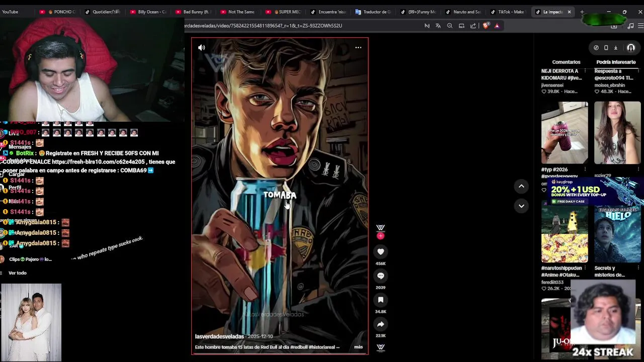
Task: Mute the TikTok video sound
Action: (201, 48)
